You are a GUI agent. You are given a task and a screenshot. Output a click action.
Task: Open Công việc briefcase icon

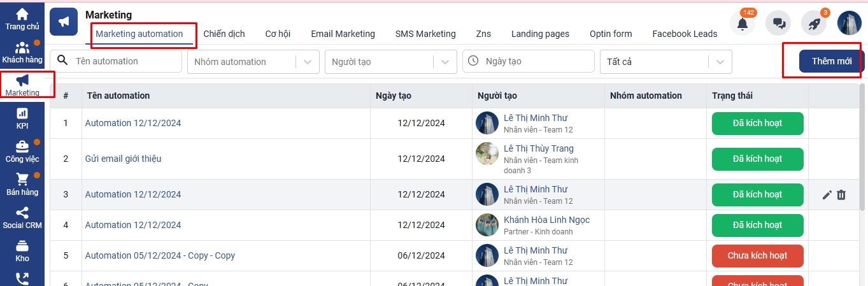22,147
